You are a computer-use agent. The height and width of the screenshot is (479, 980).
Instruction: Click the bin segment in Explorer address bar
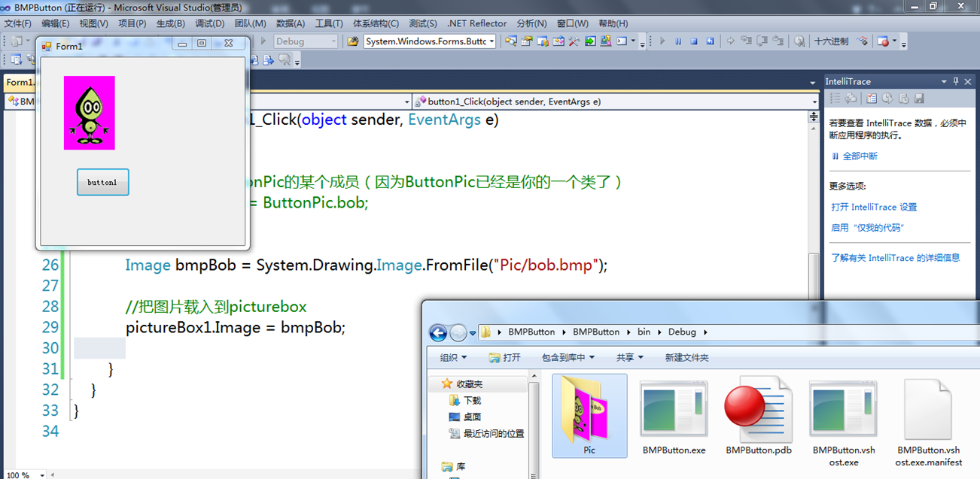(644, 332)
